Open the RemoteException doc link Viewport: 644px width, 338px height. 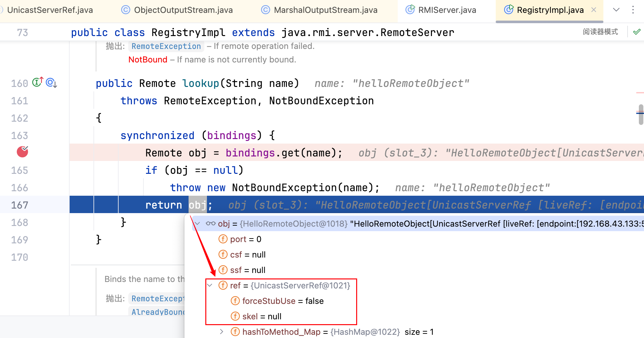click(x=166, y=46)
